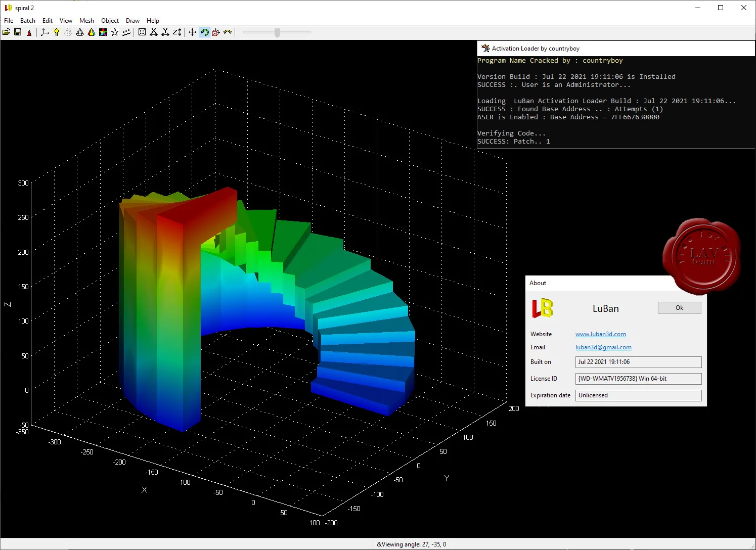Switch to the Z axis view
The height and width of the screenshot is (550, 756).
(176, 32)
